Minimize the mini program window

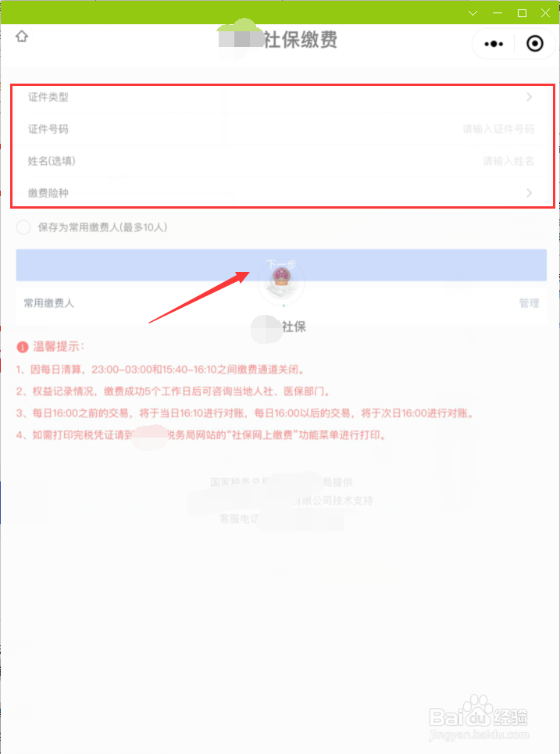coord(498,13)
